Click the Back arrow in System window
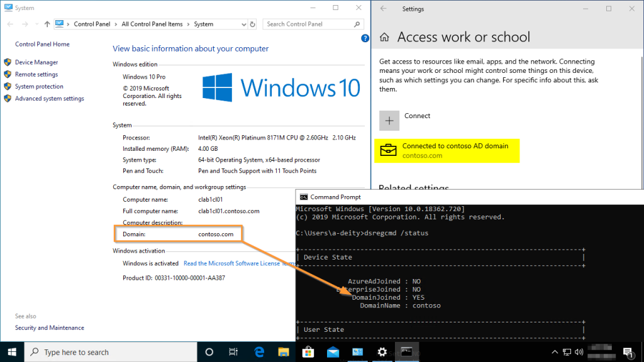 (x=10, y=25)
